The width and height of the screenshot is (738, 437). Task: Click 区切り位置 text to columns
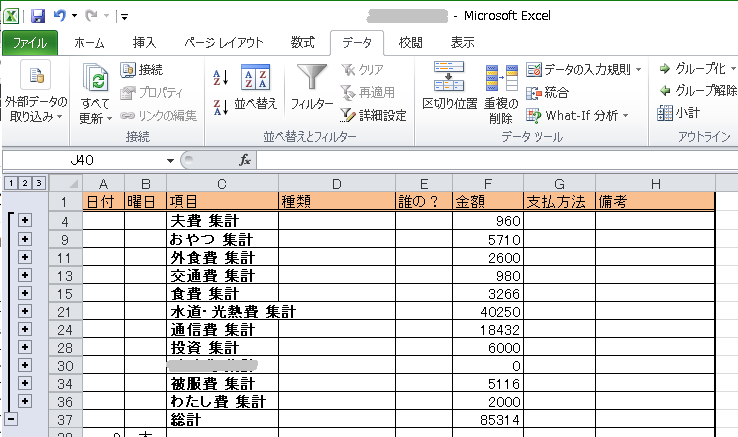point(449,86)
